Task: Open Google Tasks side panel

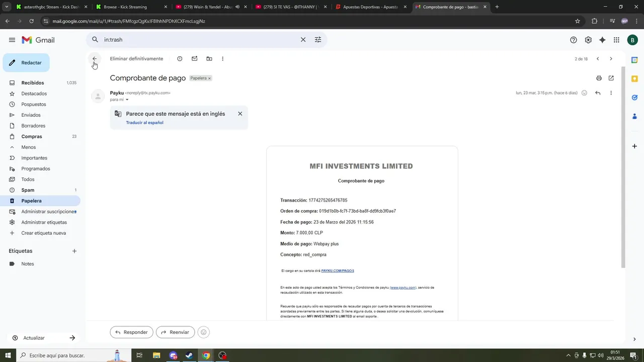Action: pos(634,98)
